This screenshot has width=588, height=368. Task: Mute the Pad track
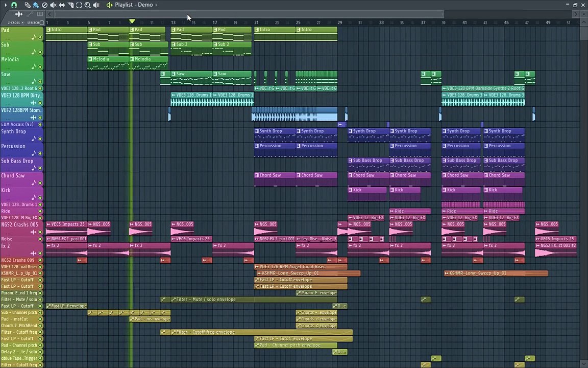[x=40, y=37]
